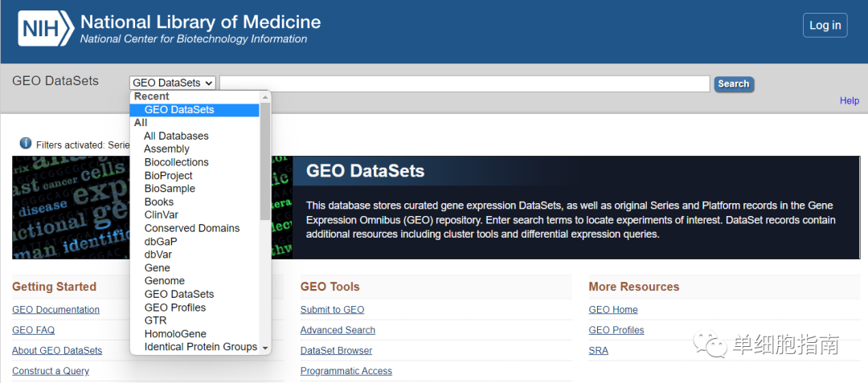Image resolution: width=868 pixels, height=383 pixels.
Task: Open the GEO DataSets database dropdown
Action: (x=173, y=83)
